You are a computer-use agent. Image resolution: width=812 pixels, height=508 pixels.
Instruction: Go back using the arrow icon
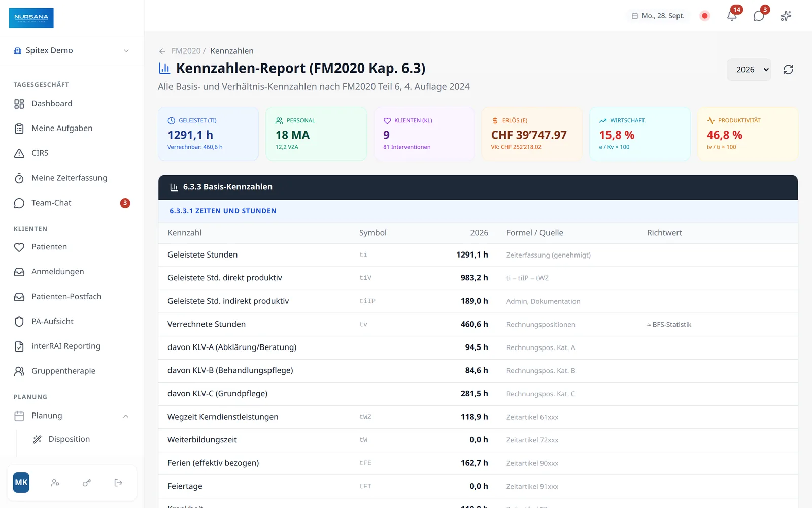pyautogui.click(x=162, y=51)
